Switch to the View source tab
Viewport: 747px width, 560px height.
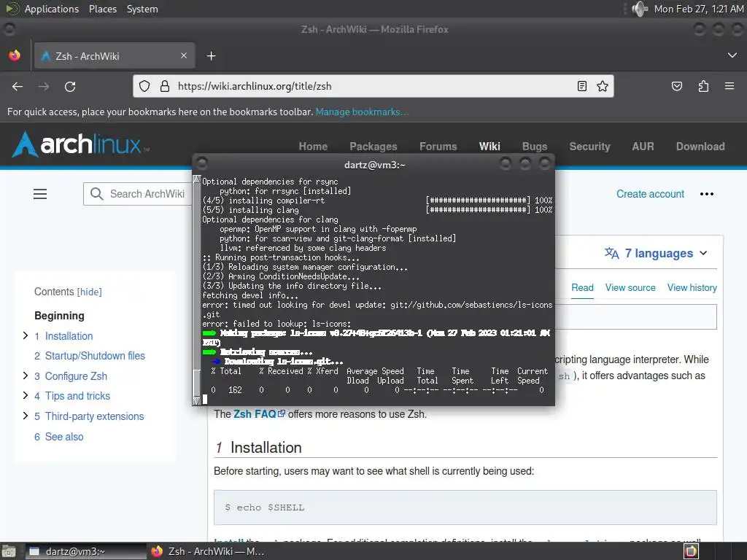click(630, 287)
